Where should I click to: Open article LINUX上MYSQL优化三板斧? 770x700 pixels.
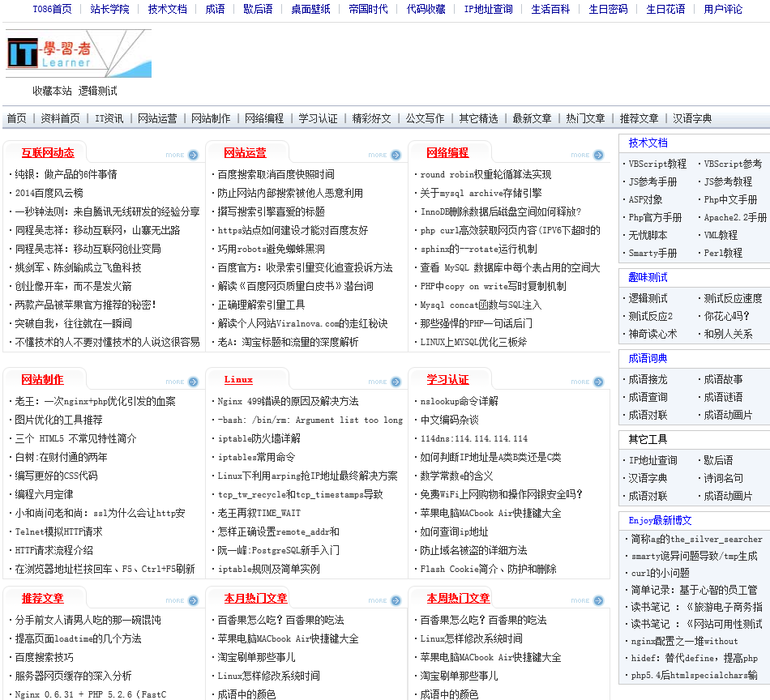point(473,342)
